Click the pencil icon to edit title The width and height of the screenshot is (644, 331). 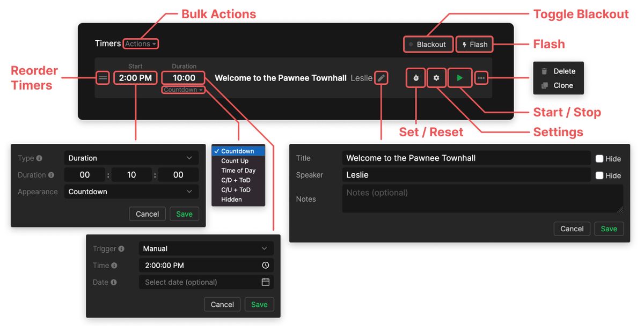381,78
